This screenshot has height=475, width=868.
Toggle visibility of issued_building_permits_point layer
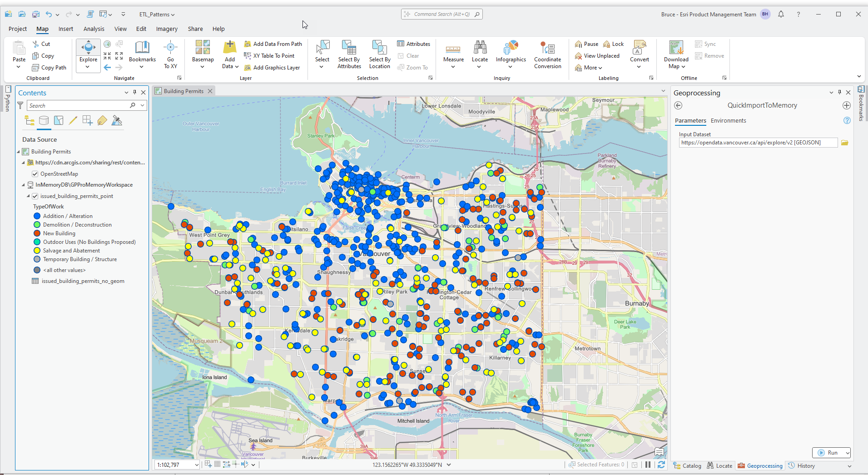tap(35, 196)
